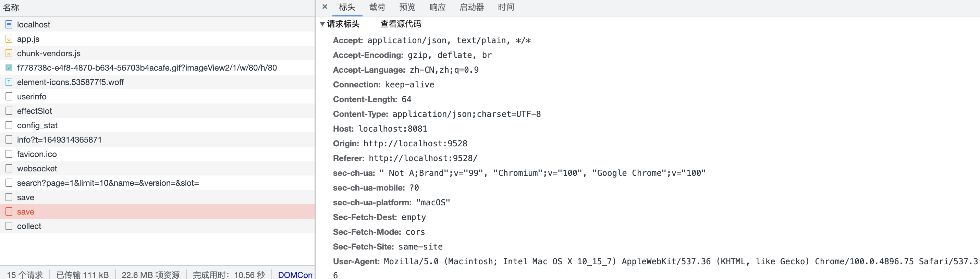Click the userinfo request icon

[x=9, y=97]
